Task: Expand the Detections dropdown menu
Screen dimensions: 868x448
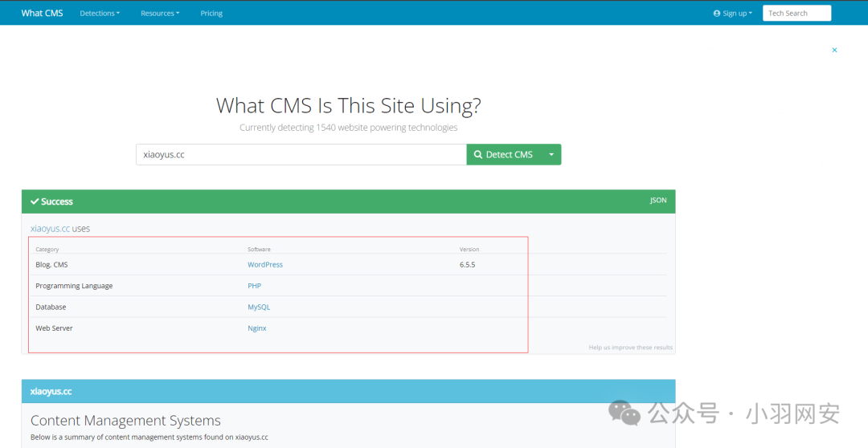Action: click(100, 14)
